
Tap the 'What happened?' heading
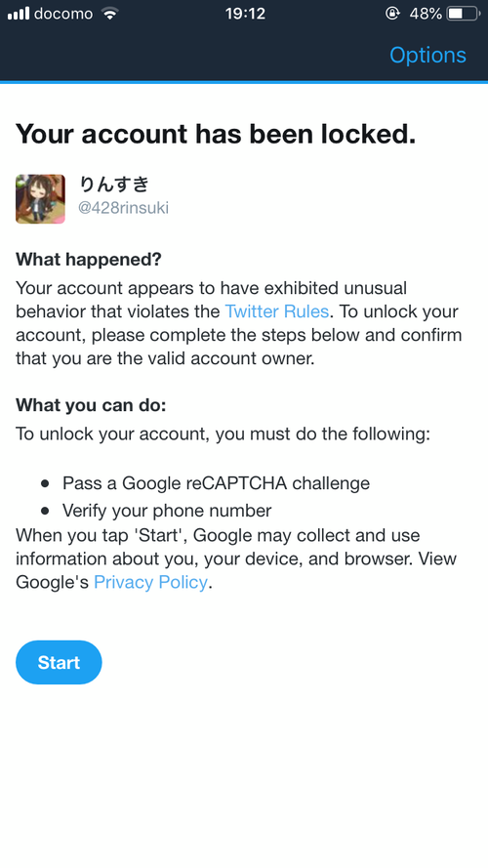point(89,259)
